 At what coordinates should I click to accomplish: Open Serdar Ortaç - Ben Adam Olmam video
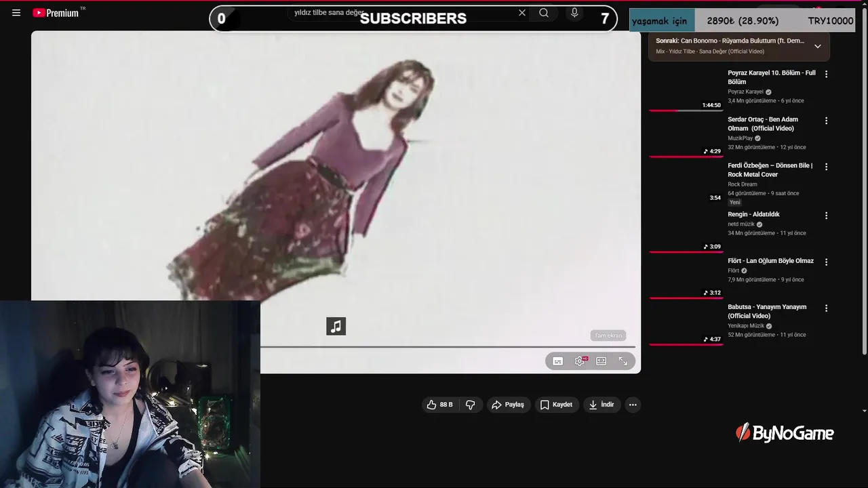coord(763,124)
